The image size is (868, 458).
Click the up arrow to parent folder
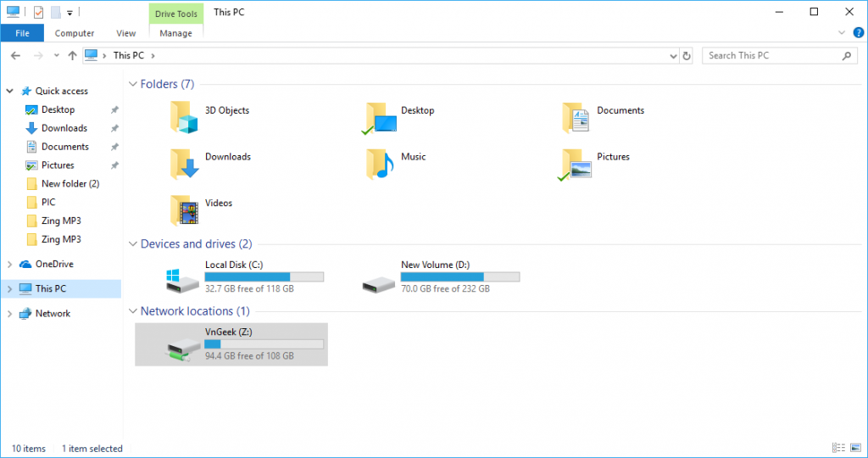point(72,55)
